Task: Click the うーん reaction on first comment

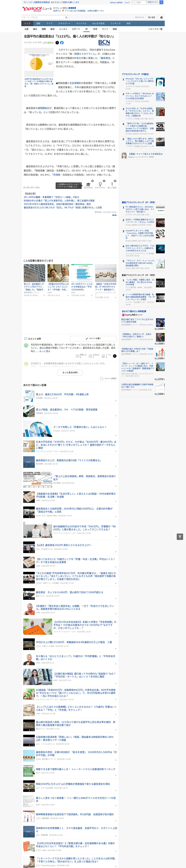Action: 104,356
